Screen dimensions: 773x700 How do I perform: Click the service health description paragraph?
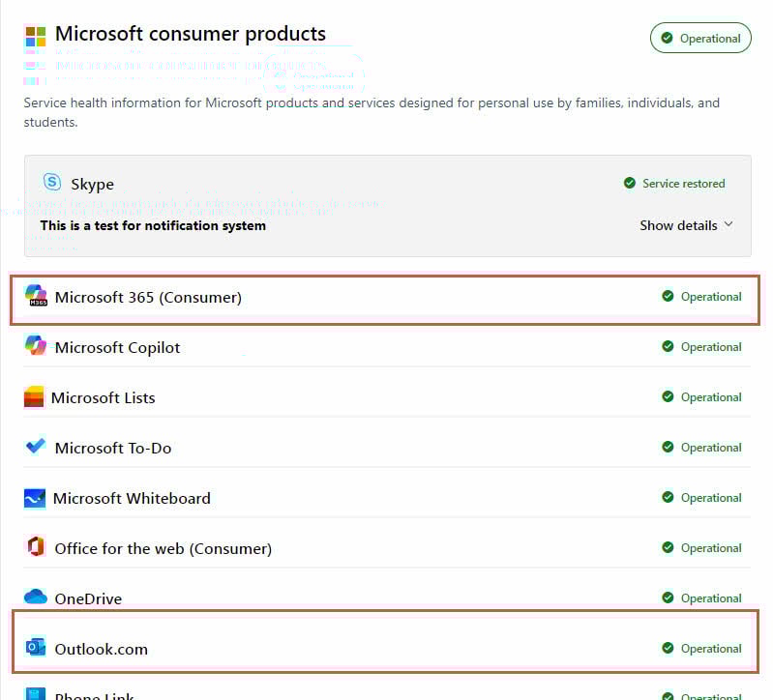tap(372, 112)
